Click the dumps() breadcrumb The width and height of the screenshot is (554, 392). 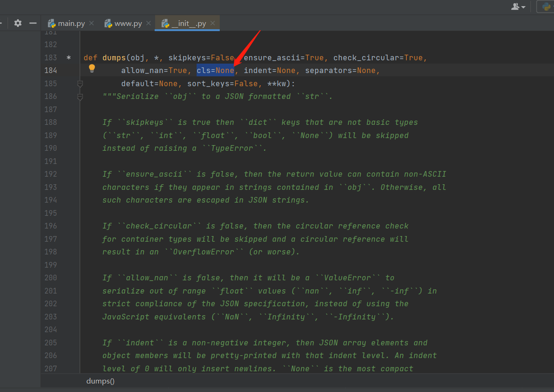tap(100, 381)
